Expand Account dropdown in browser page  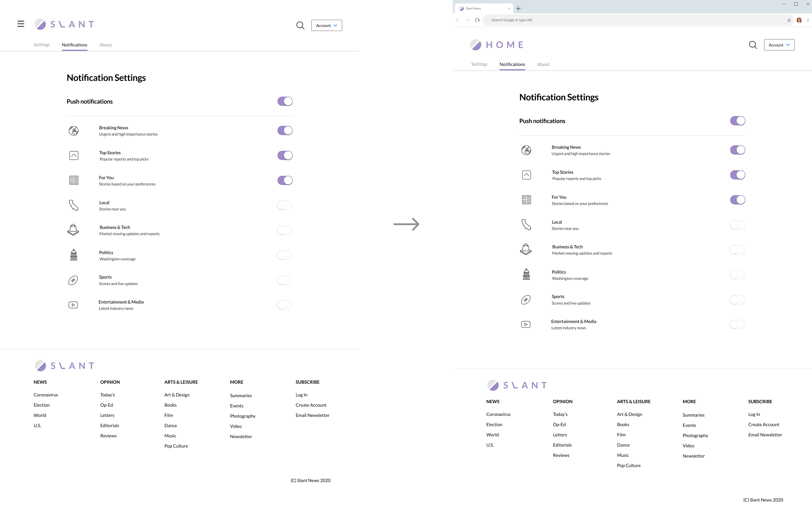779,45
